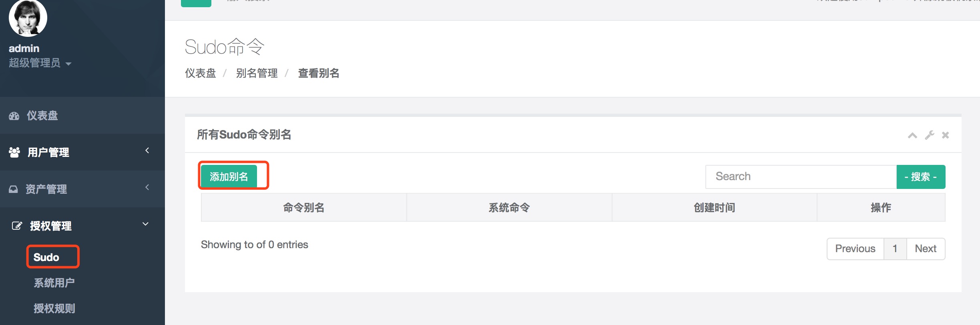The image size is (980, 325).
Task: Open the 超级管理员 user dropdown
Action: pyautogui.click(x=40, y=63)
